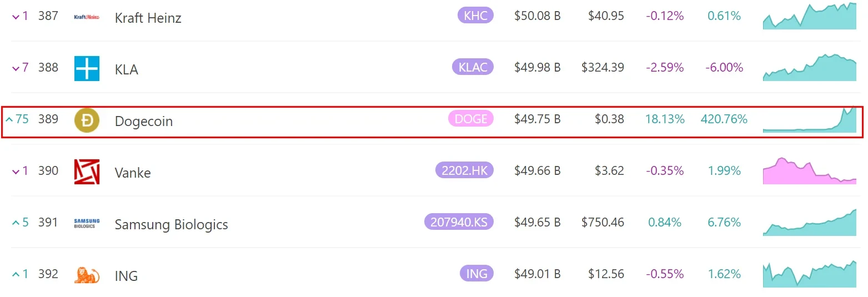
Task: Click the Dogecoin price sparkline chart
Action: coord(809,120)
